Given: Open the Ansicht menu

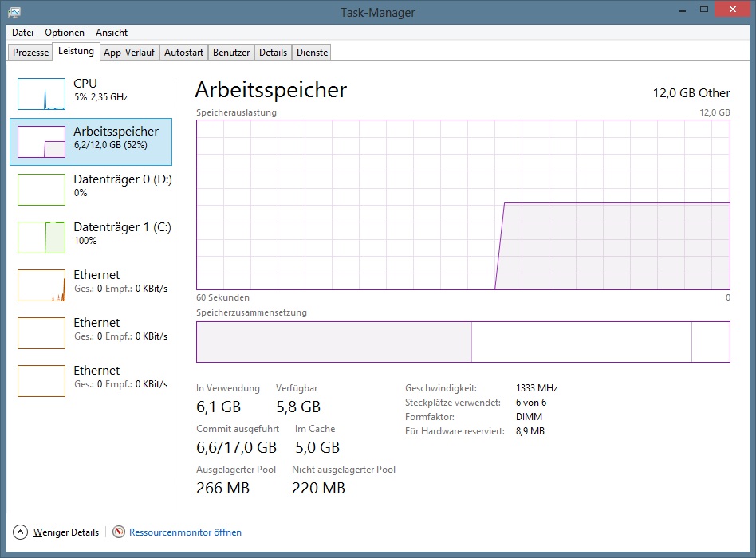Looking at the screenshot, I should tap(112, 33).
